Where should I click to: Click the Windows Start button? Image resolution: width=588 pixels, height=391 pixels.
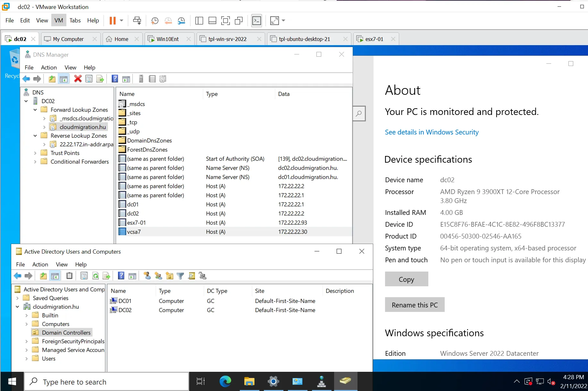pyautogui.click(x=12, y=381)
